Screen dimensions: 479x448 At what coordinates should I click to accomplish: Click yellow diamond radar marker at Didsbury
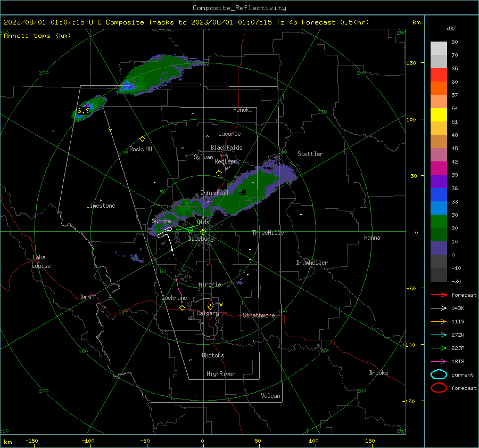tap(203, 232)
